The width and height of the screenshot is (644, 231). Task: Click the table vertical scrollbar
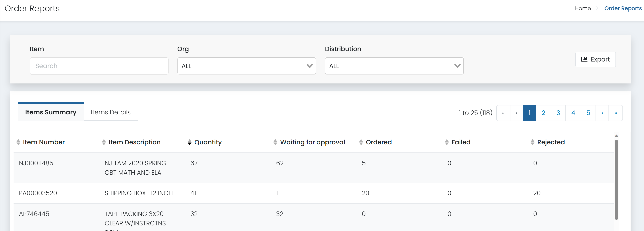point(616,179)
